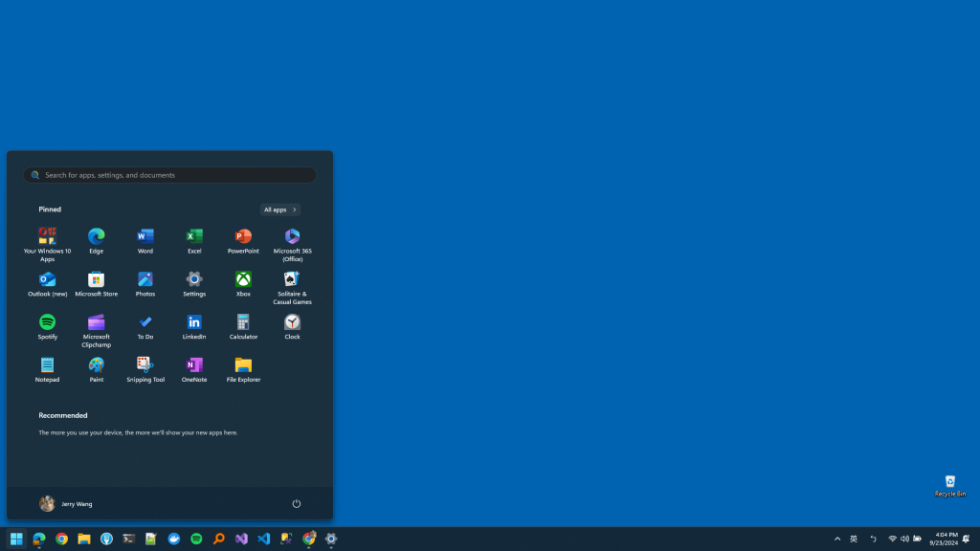Open Word from pinned apps

tap(145, 240)
